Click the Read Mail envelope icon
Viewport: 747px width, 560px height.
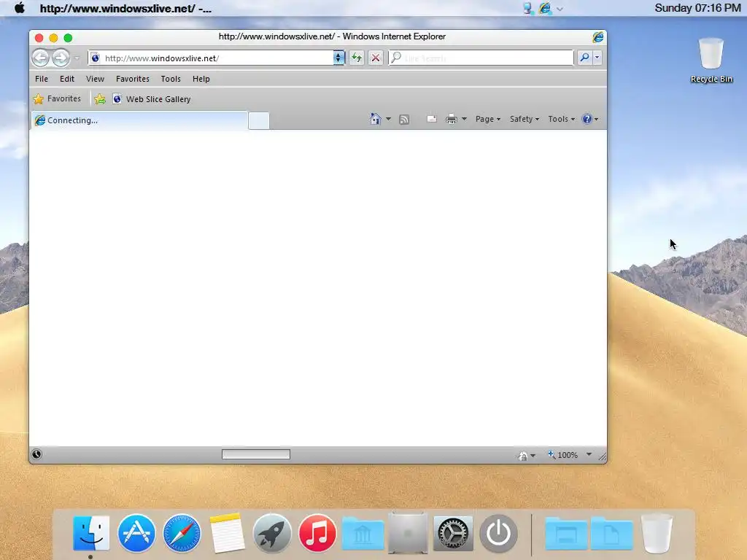point(432,119)
